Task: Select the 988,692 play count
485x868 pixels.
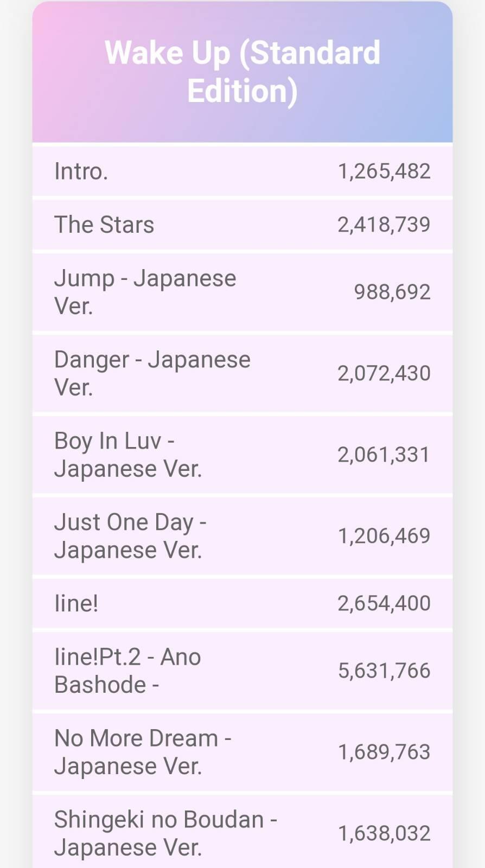Action: point(392,292)
